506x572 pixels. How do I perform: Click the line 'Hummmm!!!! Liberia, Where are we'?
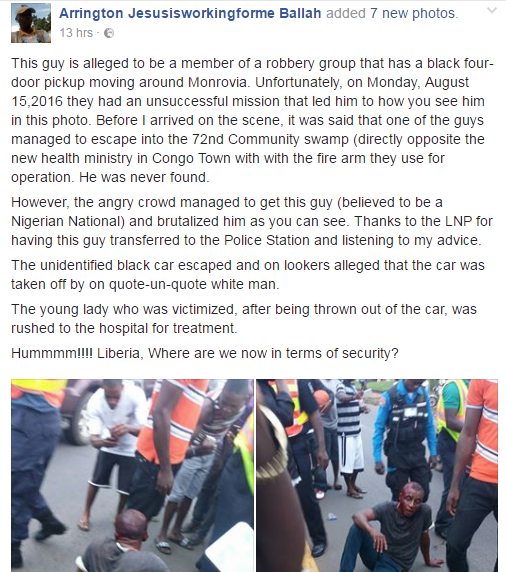click(205, 353)
